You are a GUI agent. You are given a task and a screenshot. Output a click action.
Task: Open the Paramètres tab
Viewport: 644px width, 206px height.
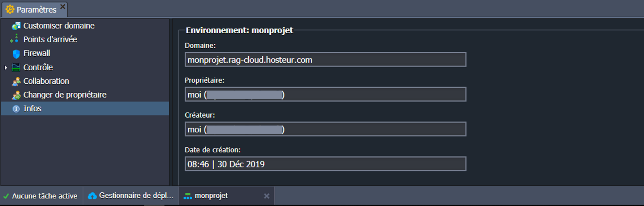(x=36, y=10)
